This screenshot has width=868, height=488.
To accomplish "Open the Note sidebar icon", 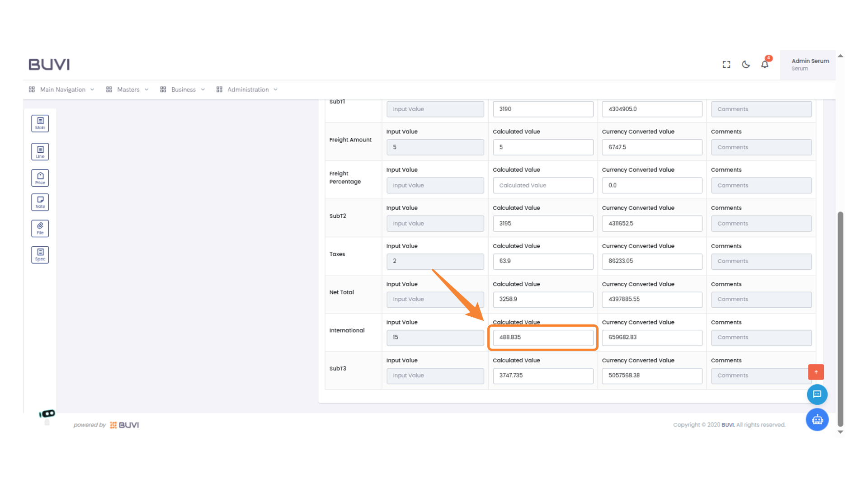I will point(40,202).
